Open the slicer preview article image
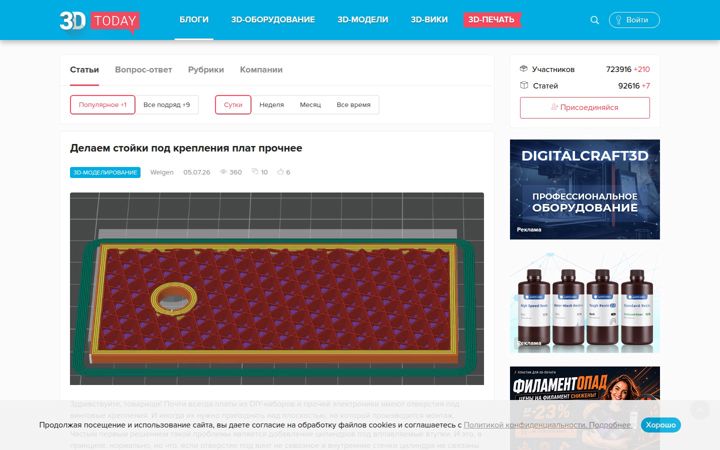This screenshot has height=450, width=720. [x=277, y=288]
